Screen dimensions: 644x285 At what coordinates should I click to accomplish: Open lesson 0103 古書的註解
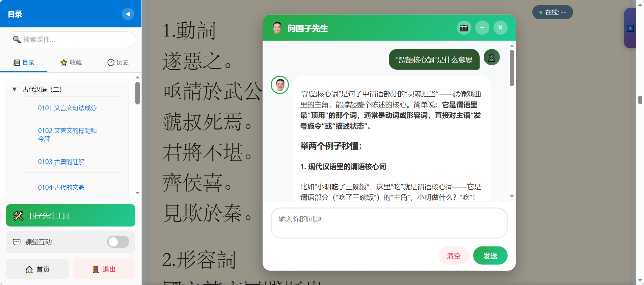coord(61,162)
